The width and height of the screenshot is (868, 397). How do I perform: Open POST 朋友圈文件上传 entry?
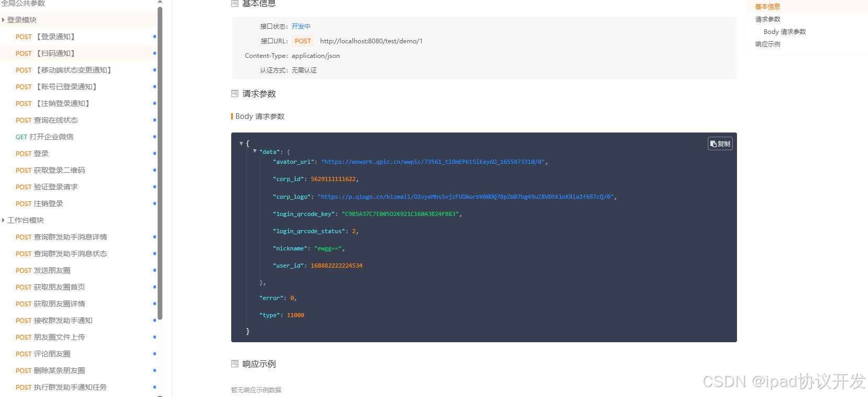(78, 337)
